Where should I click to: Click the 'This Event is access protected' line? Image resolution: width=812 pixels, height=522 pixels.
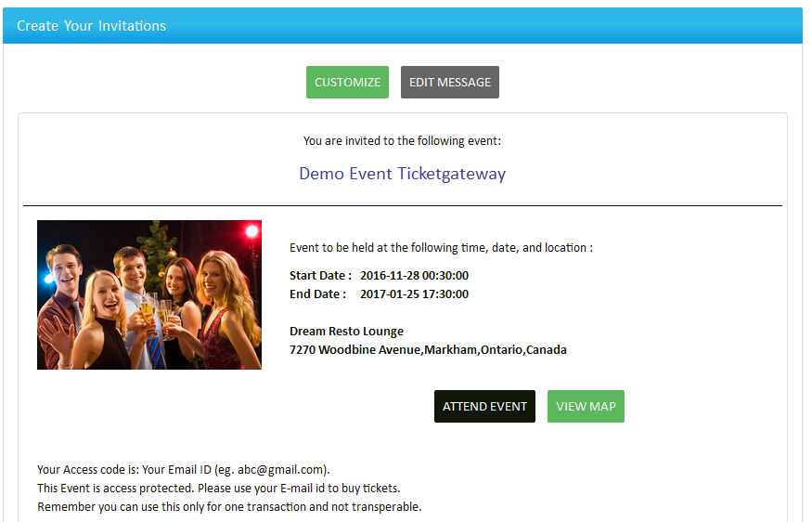click(x=218, y=488)
